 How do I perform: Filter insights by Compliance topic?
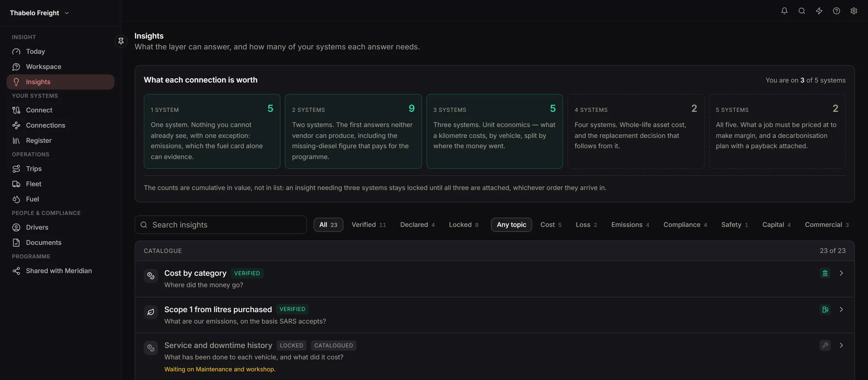(685, 225)
